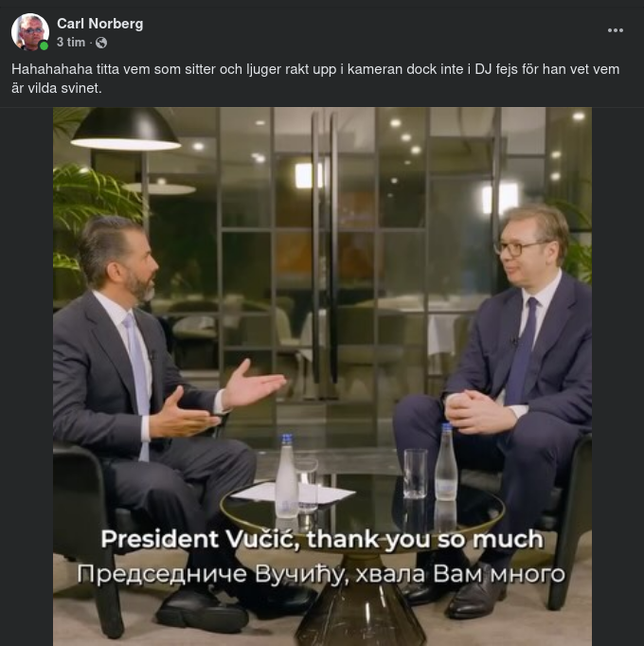Open the Carl Norberg profile name link

[99, 23]
